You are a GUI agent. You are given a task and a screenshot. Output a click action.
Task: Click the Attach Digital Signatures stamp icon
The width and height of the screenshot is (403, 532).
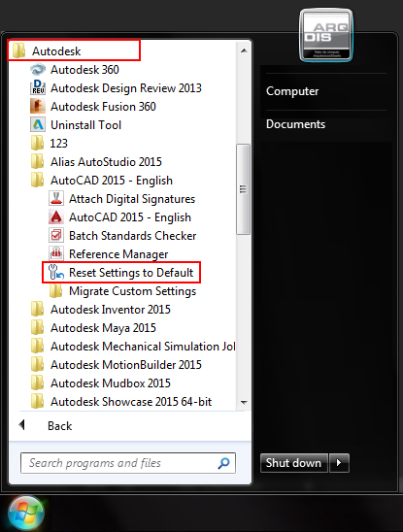[x=56, y=199]
